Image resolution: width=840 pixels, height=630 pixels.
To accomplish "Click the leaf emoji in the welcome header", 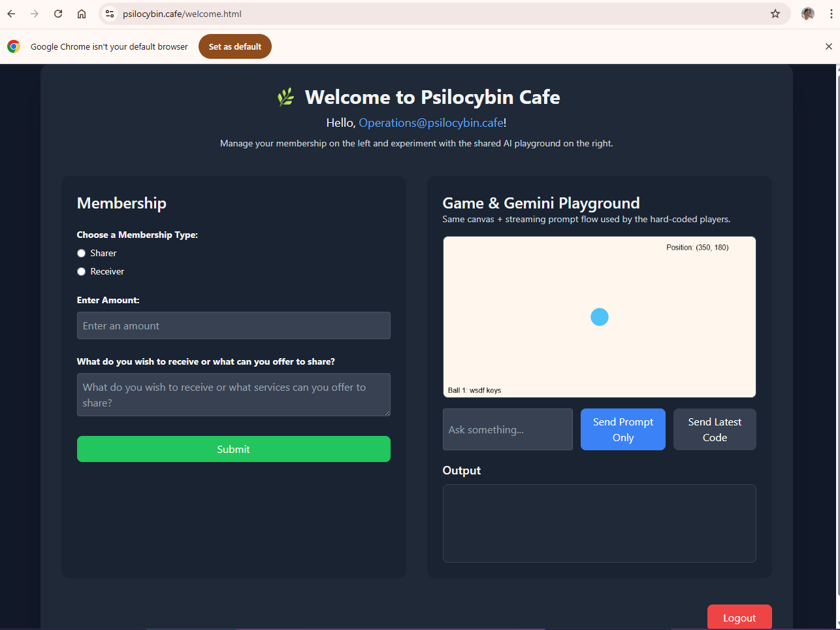I will coord(285,96).
